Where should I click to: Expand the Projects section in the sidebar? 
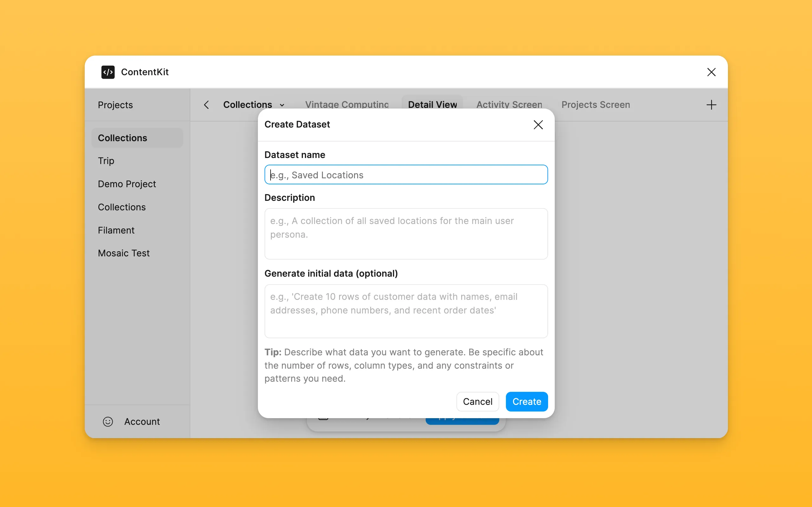(x=115, y=105)
